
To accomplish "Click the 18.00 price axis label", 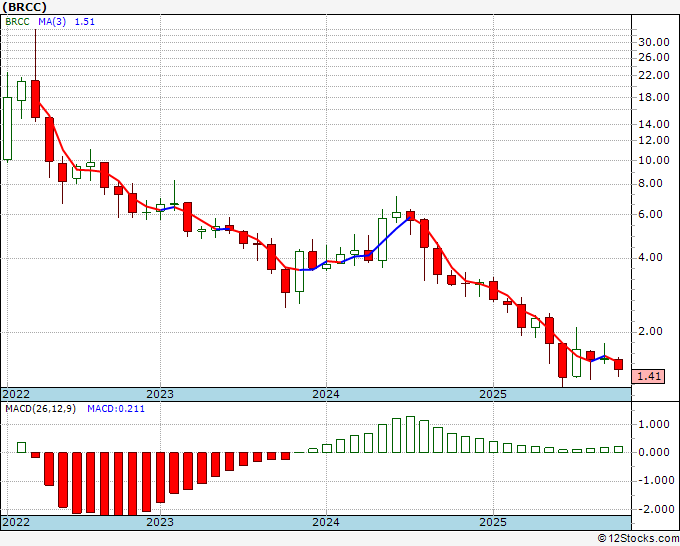I will click(654, 97).
